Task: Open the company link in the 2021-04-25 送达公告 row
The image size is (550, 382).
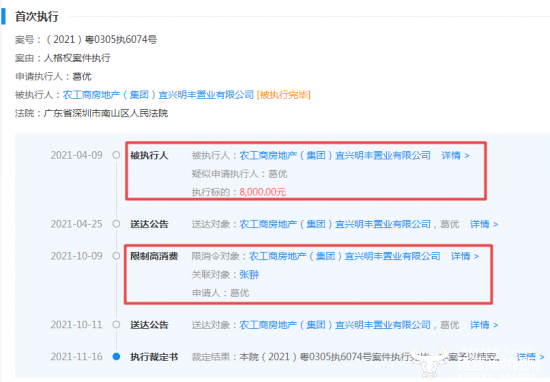Action: pos(335,224)
